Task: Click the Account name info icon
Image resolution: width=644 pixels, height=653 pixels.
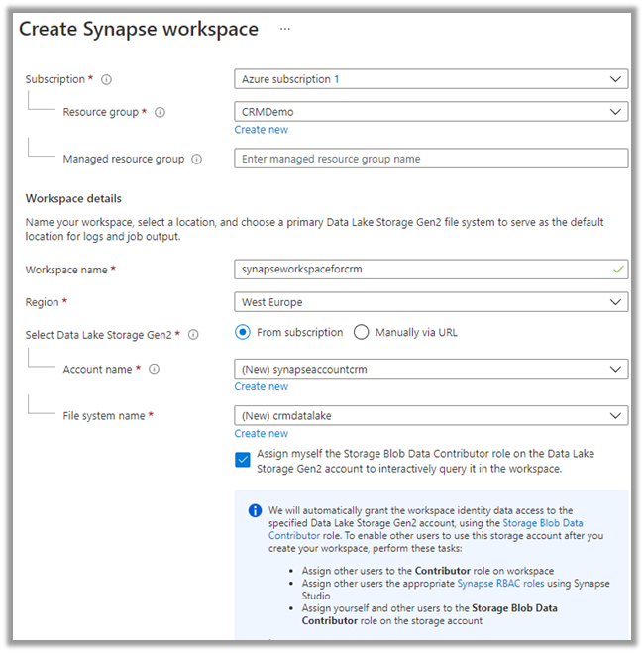Action: coord(154,370)
